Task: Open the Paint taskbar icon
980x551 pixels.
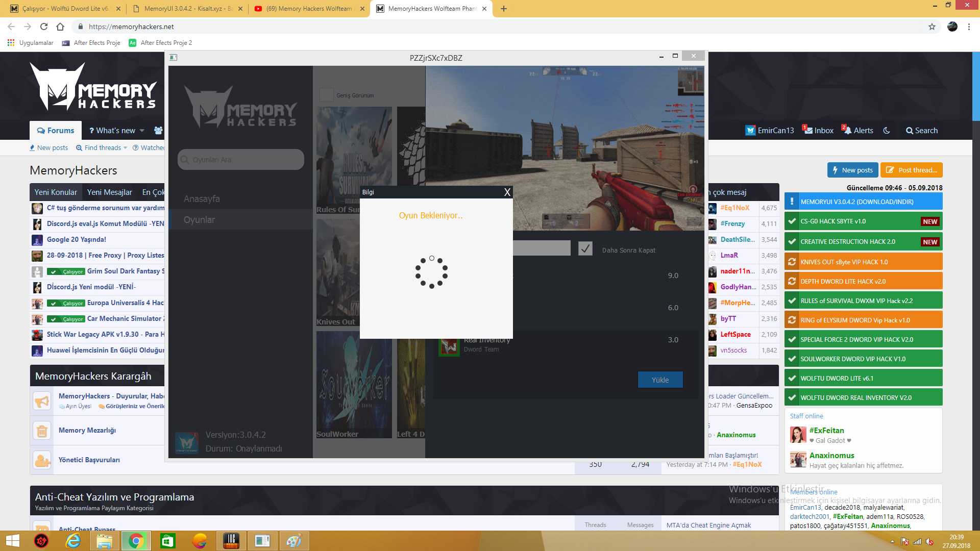Action: 293,541
